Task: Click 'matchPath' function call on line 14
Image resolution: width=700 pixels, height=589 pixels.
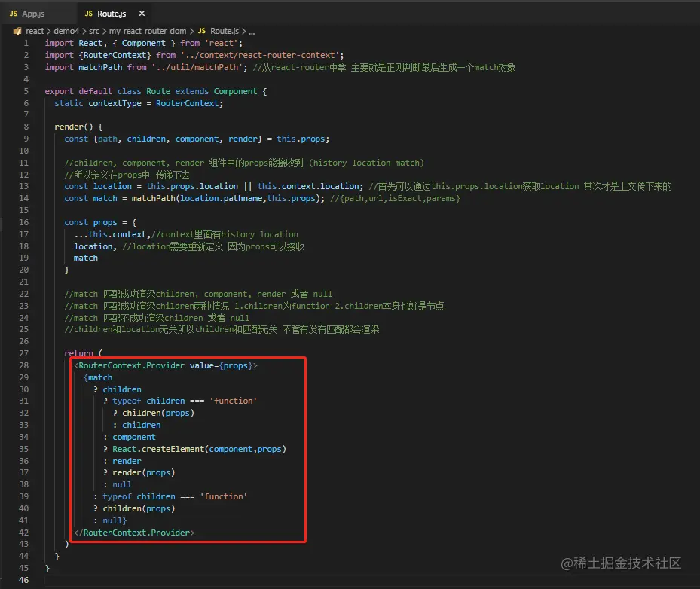Action: (153, 198)
